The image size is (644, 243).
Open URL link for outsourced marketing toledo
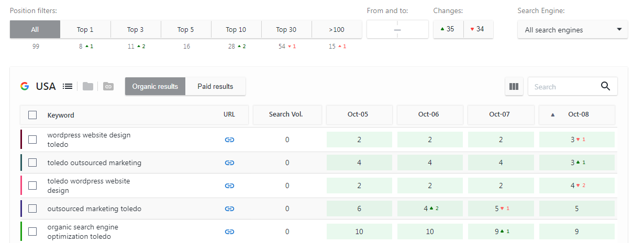coord(229,209)
